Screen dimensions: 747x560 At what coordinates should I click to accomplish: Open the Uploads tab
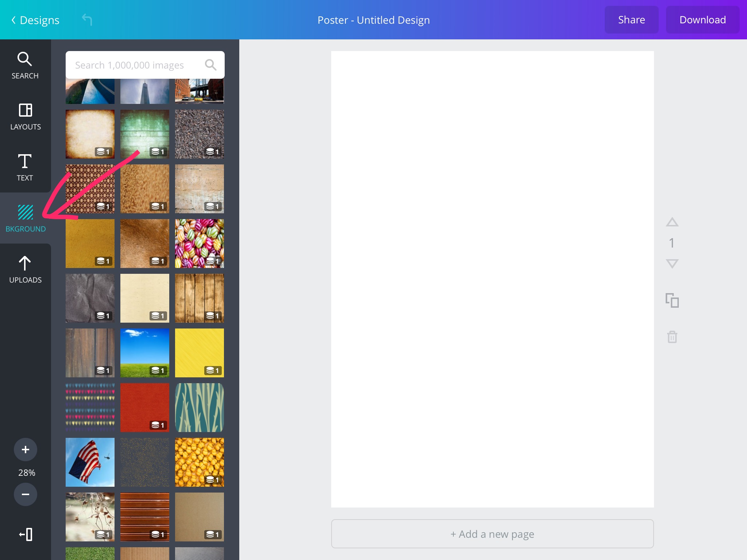click(25, 269)
